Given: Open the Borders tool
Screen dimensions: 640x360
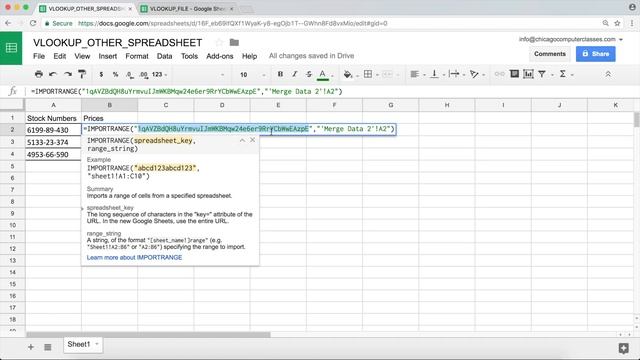Looking at the screenshot, I should (x=368, y=74).
